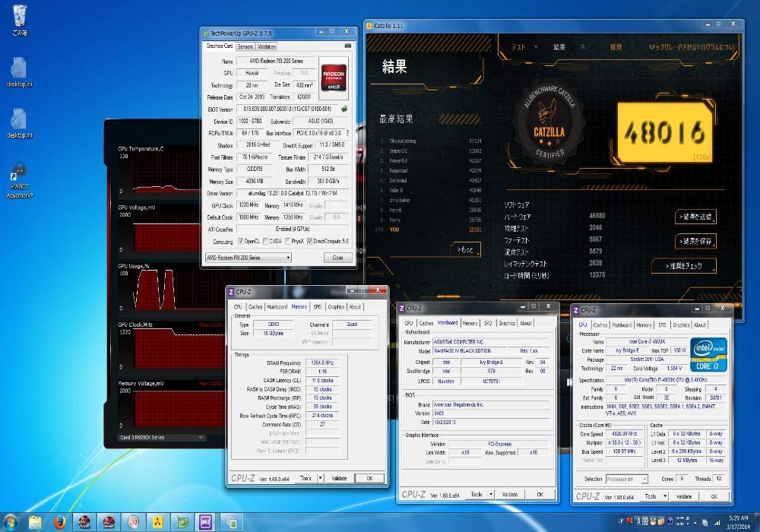Open About tab in the Mainboard CPU-Z window
Screen dimensions: 760x532
526,323
